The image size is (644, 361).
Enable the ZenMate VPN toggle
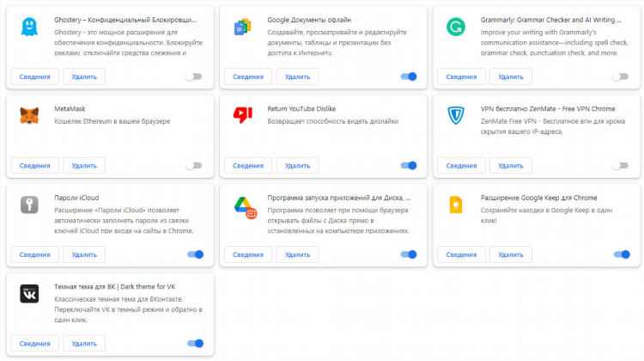(620, 165)
